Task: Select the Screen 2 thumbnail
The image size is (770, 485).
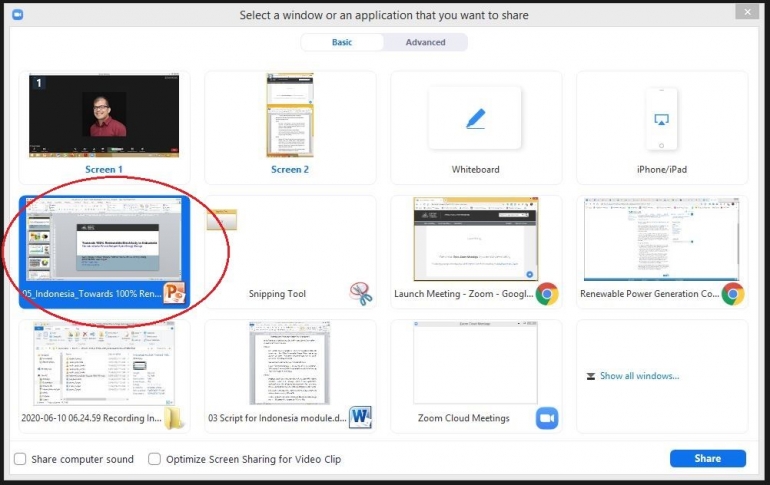Action: 290,115
